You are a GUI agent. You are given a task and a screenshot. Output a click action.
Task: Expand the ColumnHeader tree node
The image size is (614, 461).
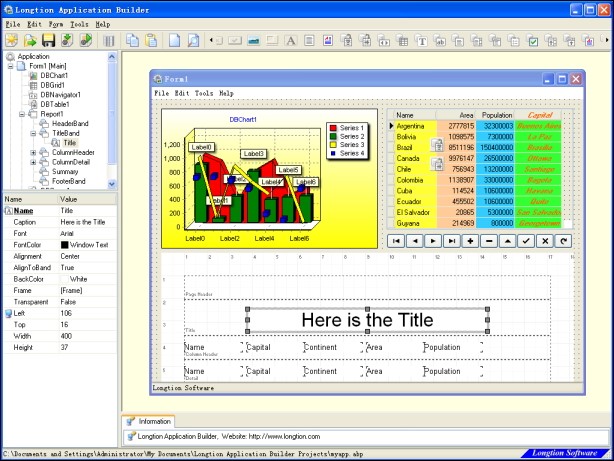33,152
